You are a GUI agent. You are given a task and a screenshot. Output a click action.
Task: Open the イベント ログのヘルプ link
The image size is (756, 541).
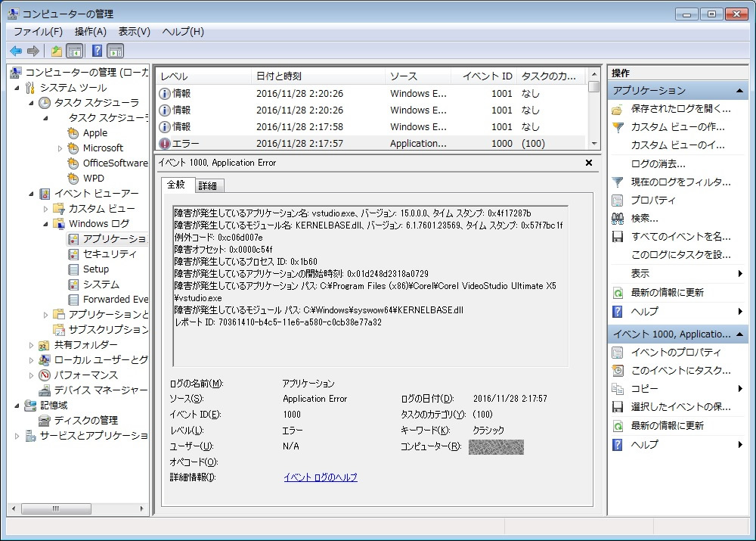[321, 477]
